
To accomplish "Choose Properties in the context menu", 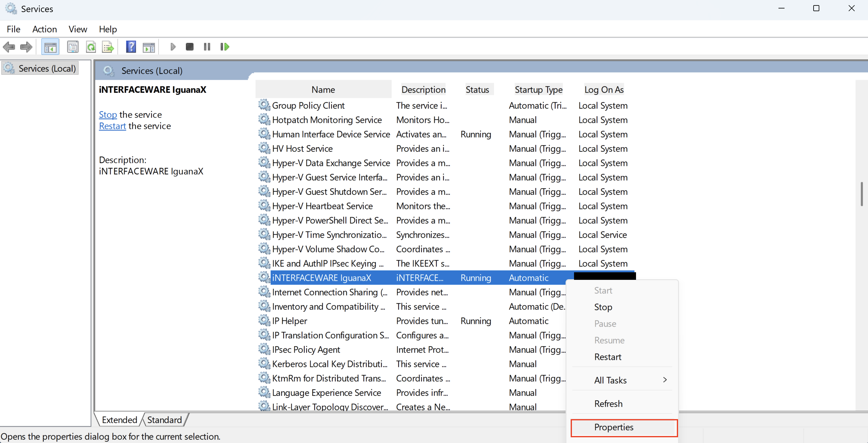I will pos(614,427).
